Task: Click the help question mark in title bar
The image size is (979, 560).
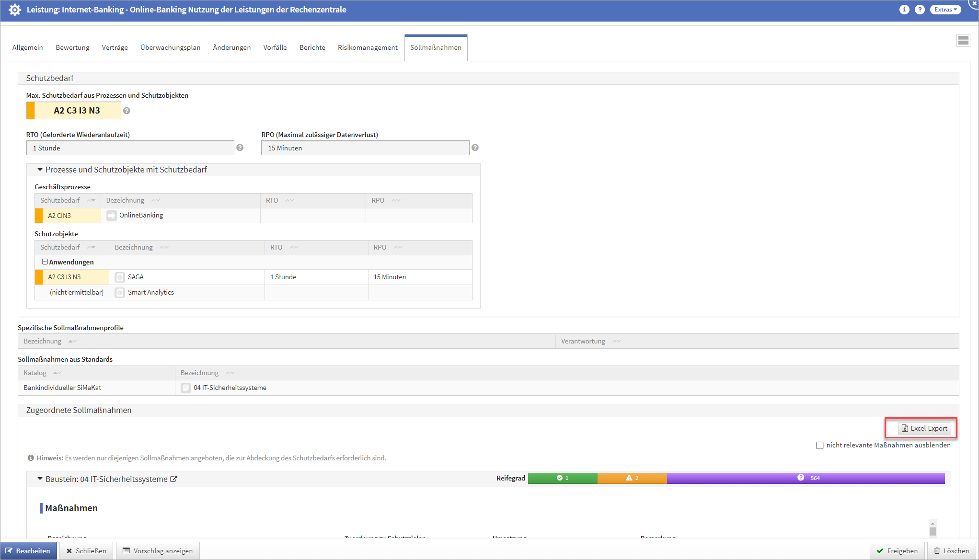Action: pyautogui.click(x=919, y=10)
